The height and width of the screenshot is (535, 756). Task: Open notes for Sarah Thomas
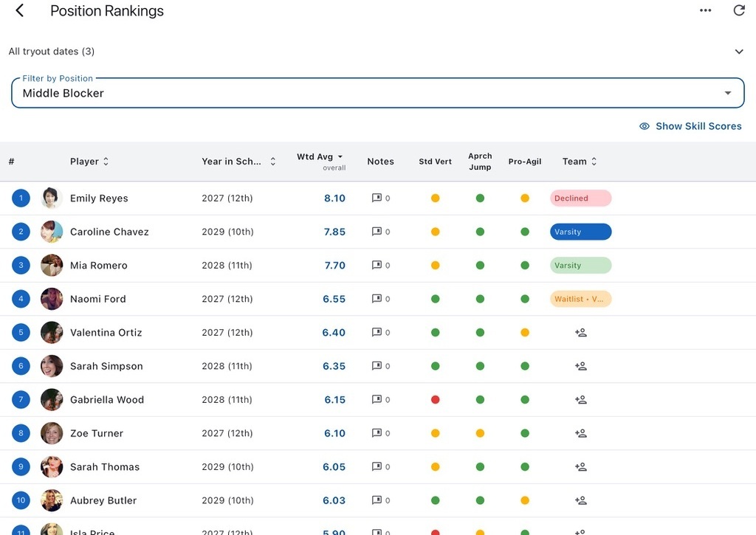pyautogui.click(x=381, y=466)
